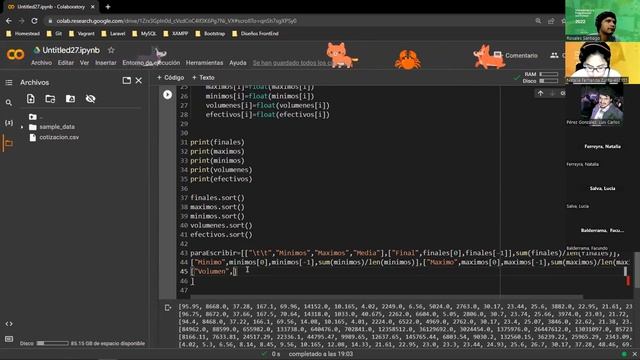Close the Archivos panel
Viewport: 640px width, 360px height.
[x=139, y=81]
